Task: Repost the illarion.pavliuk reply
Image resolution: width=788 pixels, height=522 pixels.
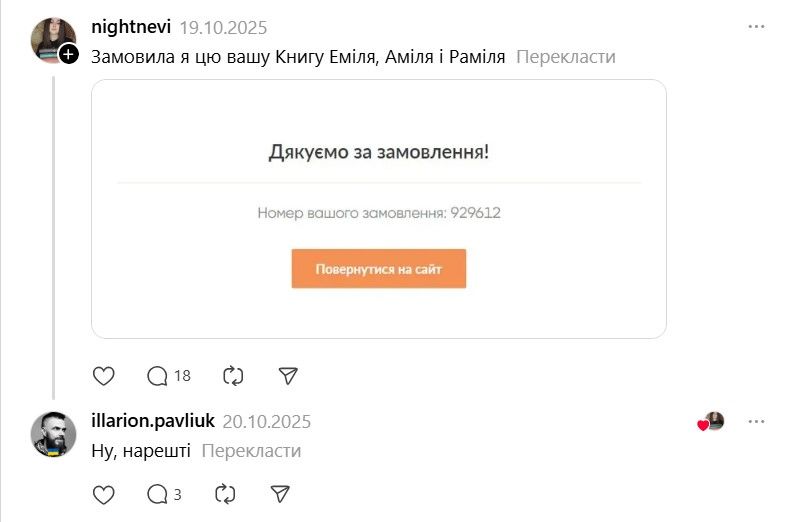Action: (226, 494)
